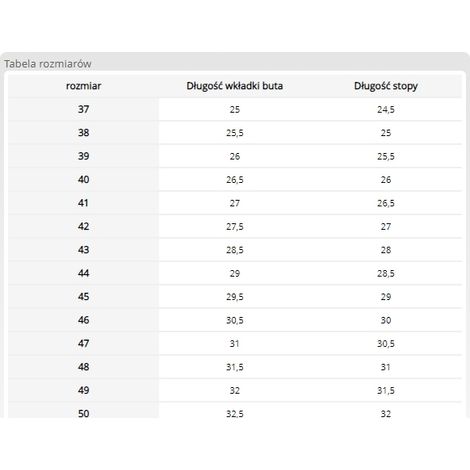Click the Tabela rozmiarów title
The width and height of the screenshot is (470, 470).
[48, 63]
